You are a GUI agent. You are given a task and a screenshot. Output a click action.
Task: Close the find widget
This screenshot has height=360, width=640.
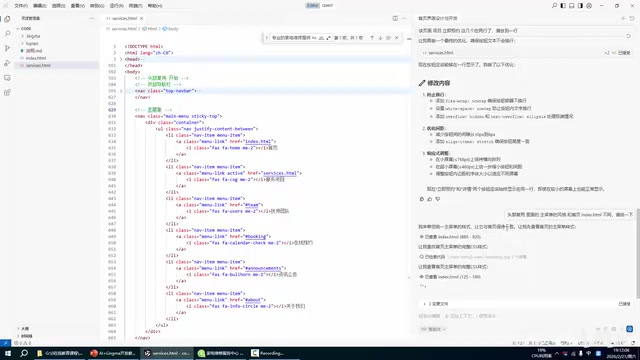point(396,38)
